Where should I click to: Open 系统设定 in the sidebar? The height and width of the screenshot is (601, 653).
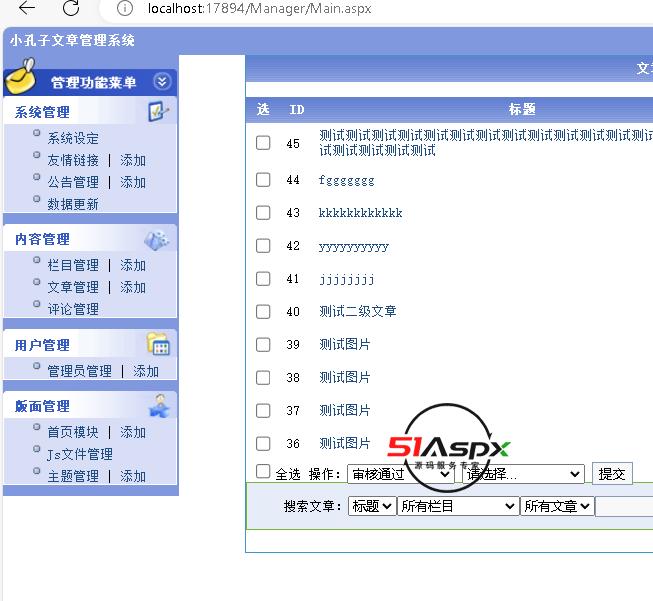[x=73, y=138]
